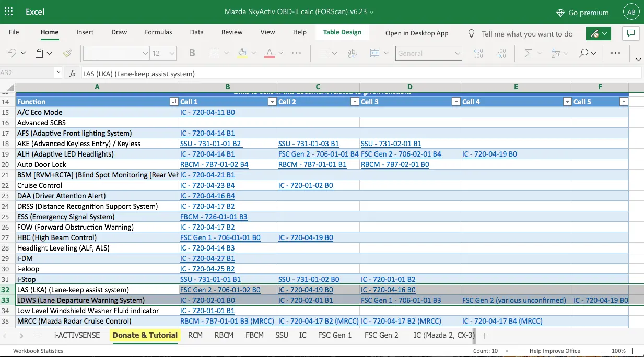Apply the yellow fill color bucket

[x=242, y=53]
